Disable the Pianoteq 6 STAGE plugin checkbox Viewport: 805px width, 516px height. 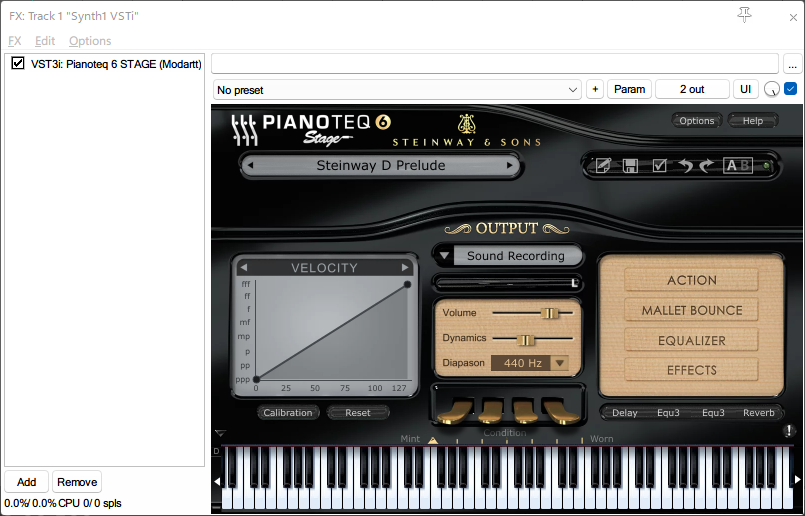pos(18,63)
